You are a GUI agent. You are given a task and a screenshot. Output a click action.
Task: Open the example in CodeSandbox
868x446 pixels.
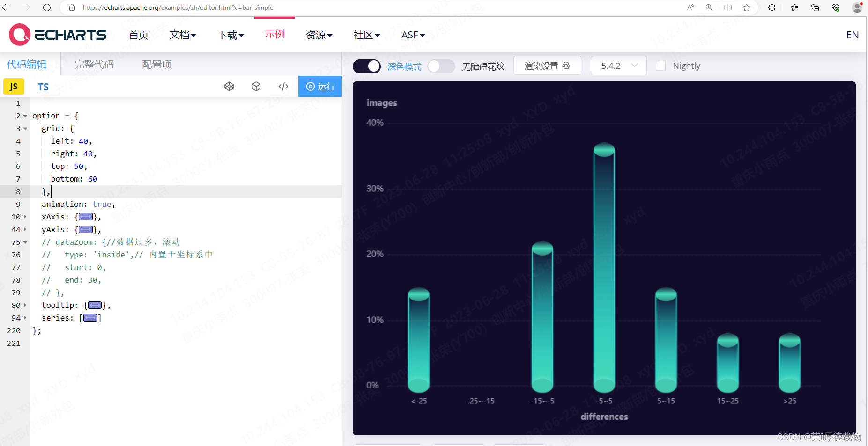pos(256,86)
